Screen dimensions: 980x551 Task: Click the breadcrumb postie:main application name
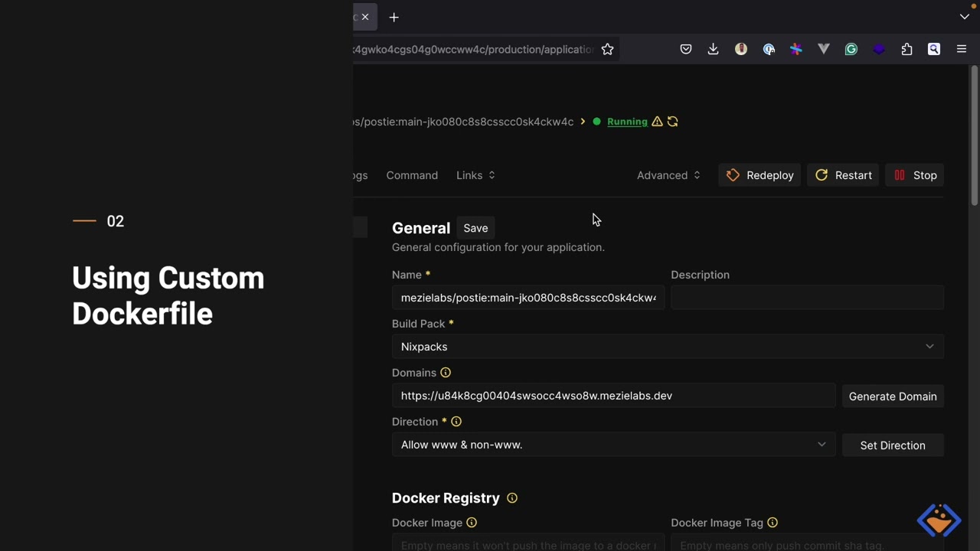pyautogui.click(x=464, y=122)
